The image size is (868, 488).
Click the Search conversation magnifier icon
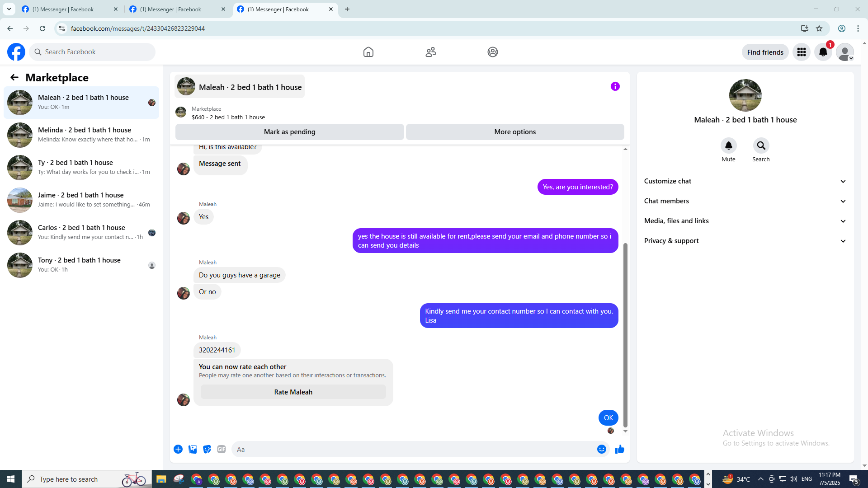[761, 145]
